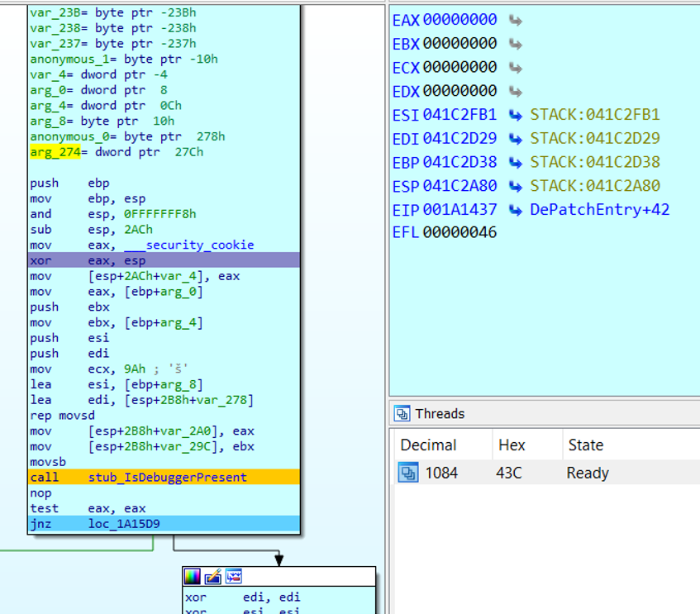Click the jump arrow next to ESP
700x614 pixels.
click(516, 186)
